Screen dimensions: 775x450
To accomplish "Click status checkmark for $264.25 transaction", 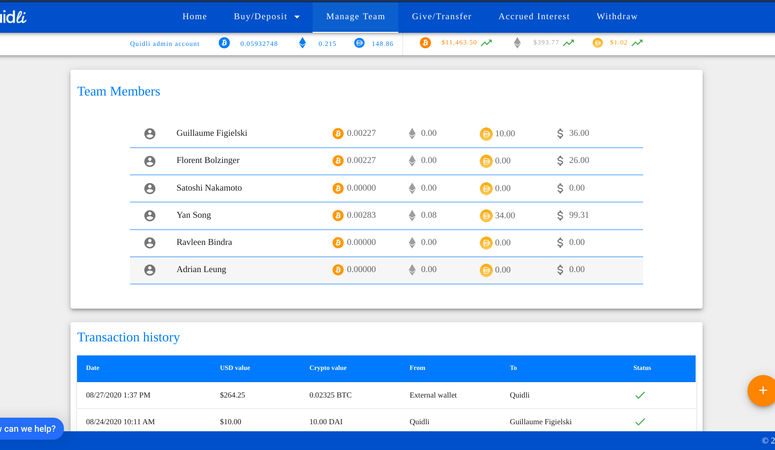I will point(640,395).
